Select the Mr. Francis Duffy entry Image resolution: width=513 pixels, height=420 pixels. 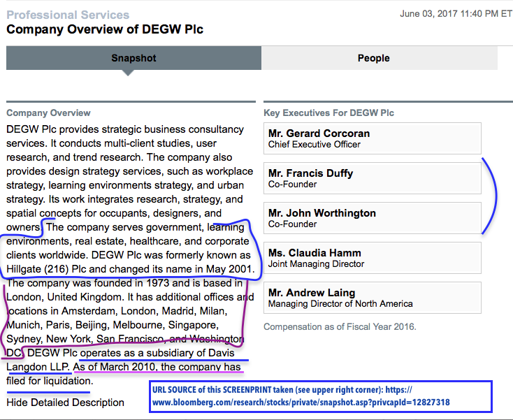tap(310, 173)
